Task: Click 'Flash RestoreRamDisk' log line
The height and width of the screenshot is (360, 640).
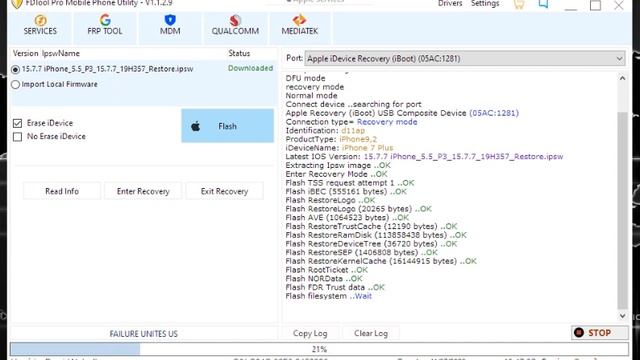Action: point(376,235)
